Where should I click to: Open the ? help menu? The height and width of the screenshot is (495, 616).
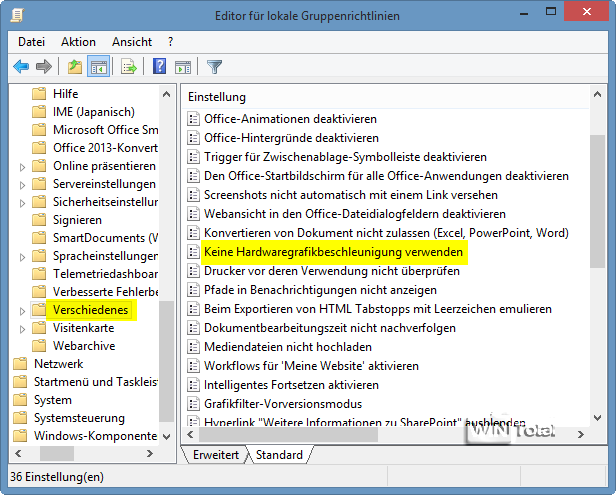tap(170, 42)
